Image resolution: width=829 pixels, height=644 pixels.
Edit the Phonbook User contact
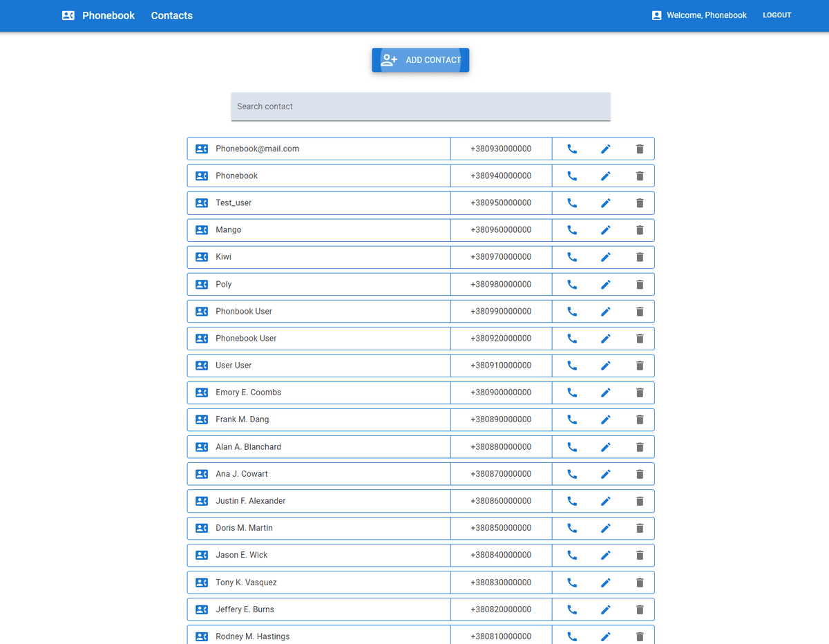606,312
